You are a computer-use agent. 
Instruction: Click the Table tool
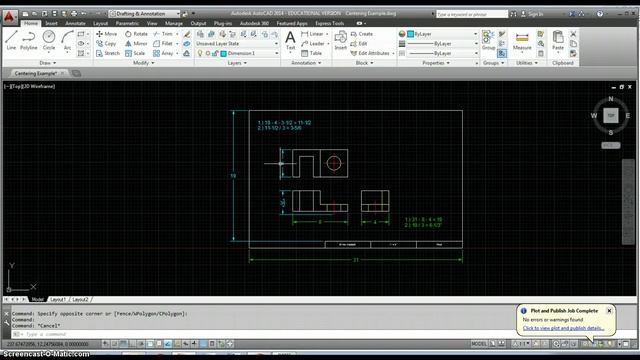click(311, 53)
